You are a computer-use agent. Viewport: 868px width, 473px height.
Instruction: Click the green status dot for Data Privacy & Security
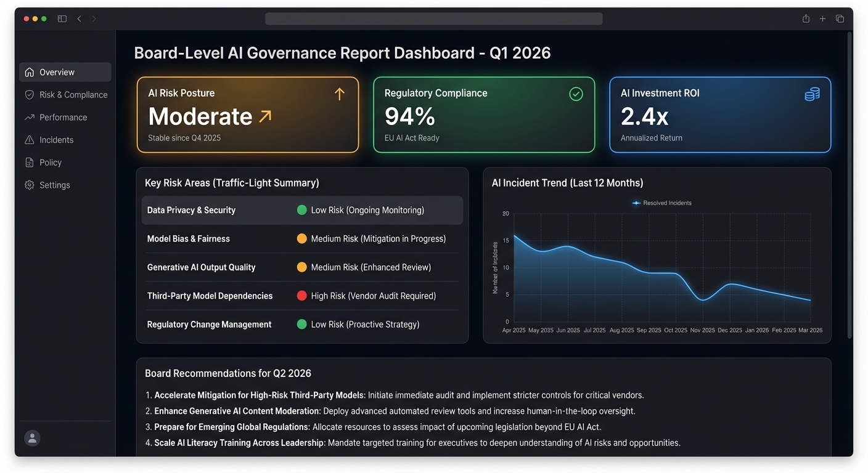tap(301, 210)
